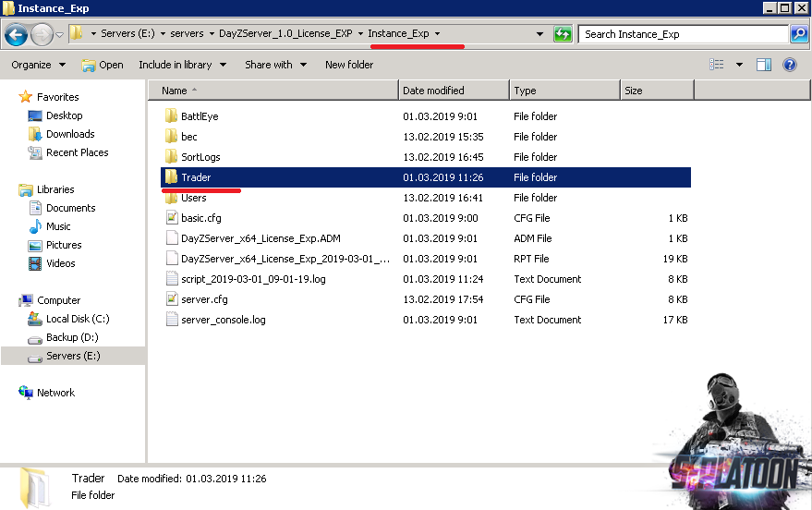
Task: Open Help via question mark icon
Action: click(790, 65)
